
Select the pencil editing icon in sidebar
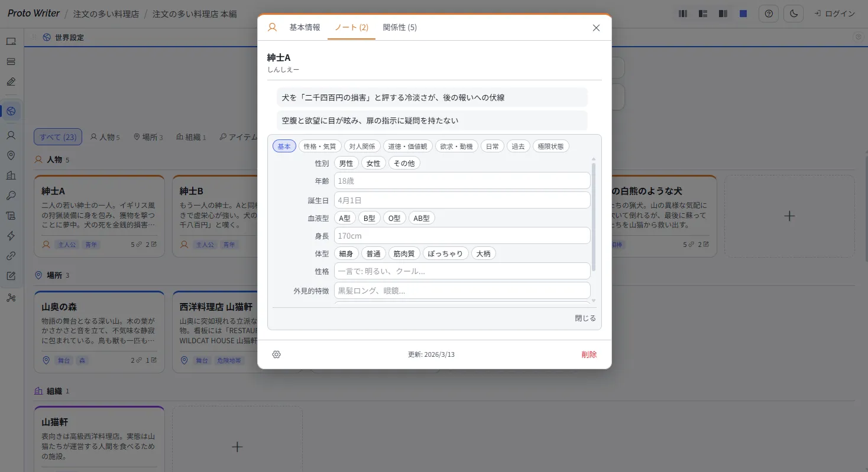click(x=11, y=82)
